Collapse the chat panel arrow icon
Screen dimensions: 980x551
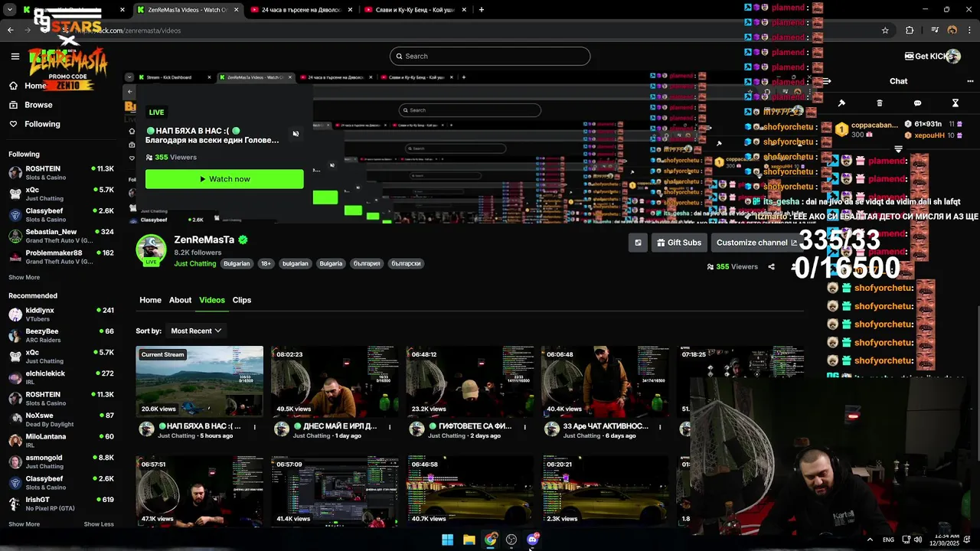pos(826,81)
